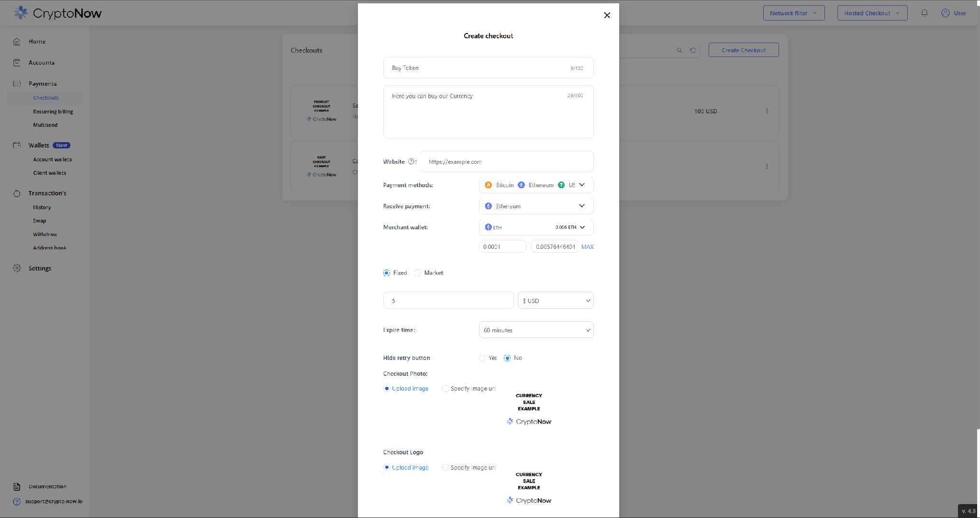Open Recurring billing in sidebar
Screen dimensions: 980x518
click(53, 112)
